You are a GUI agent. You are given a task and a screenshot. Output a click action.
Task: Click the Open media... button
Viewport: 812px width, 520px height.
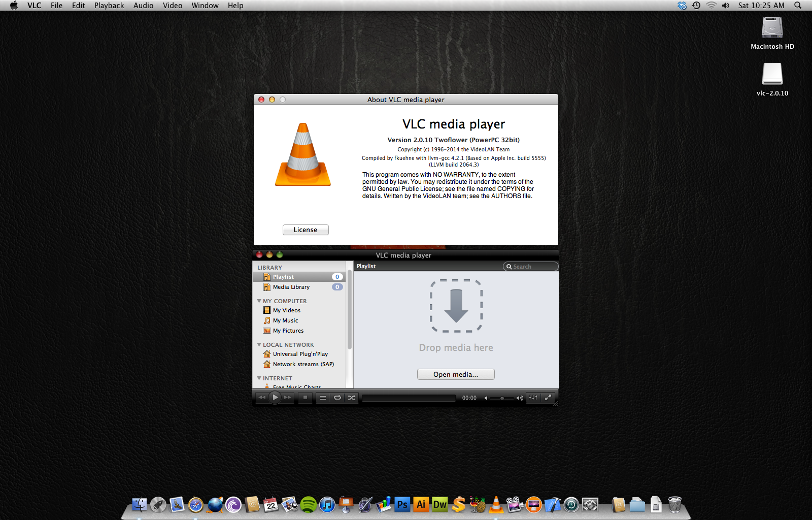pos(456,374)
